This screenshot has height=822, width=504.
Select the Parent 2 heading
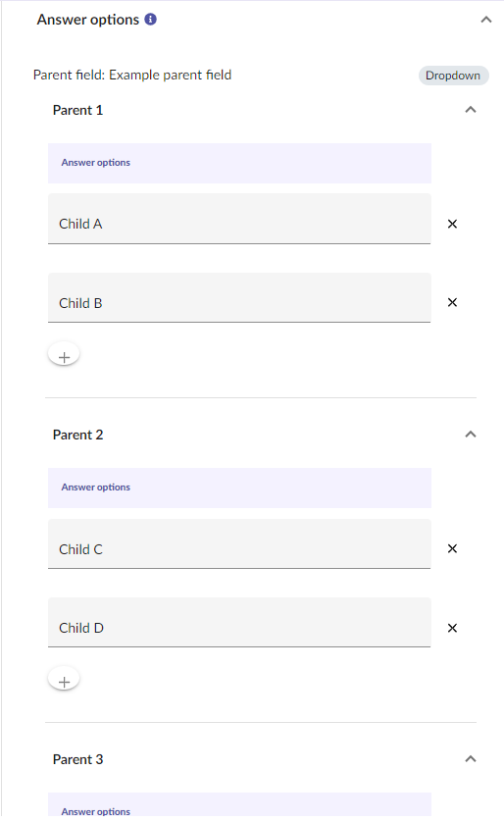tap(78, 435)
